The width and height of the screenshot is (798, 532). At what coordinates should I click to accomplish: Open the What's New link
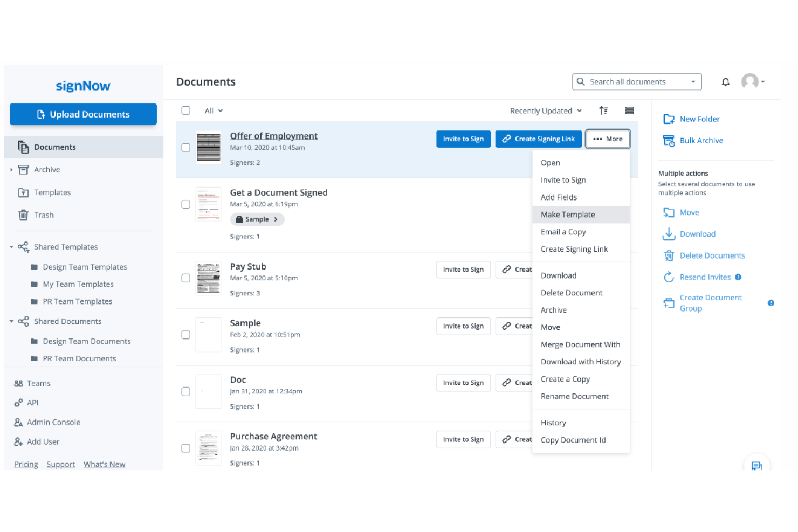coord(104,464)
